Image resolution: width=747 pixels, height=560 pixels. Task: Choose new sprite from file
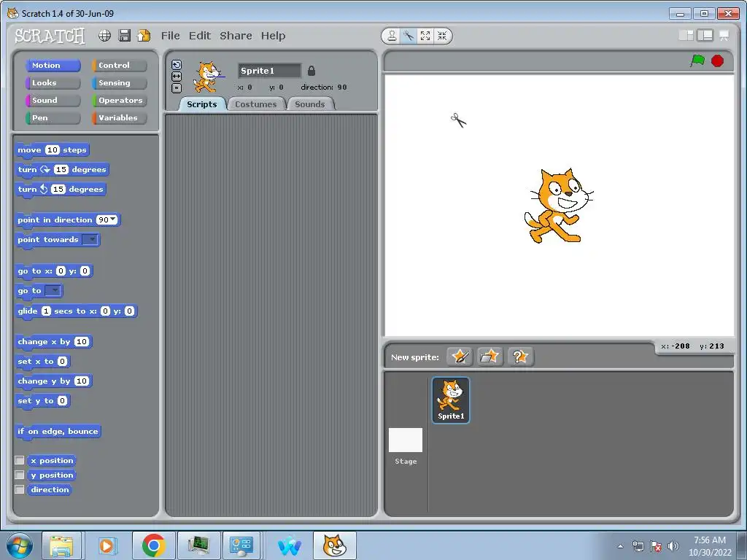[489, 357]
